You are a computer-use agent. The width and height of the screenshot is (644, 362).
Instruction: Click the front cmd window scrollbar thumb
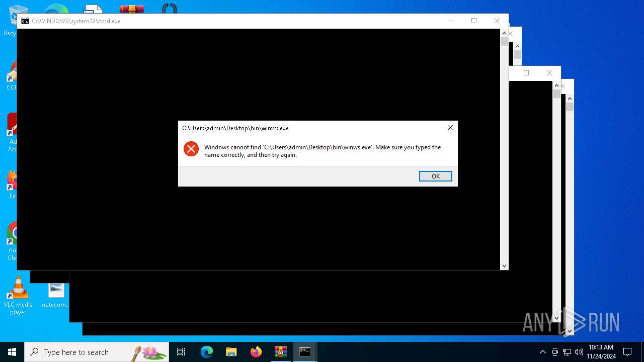[504, 42]
